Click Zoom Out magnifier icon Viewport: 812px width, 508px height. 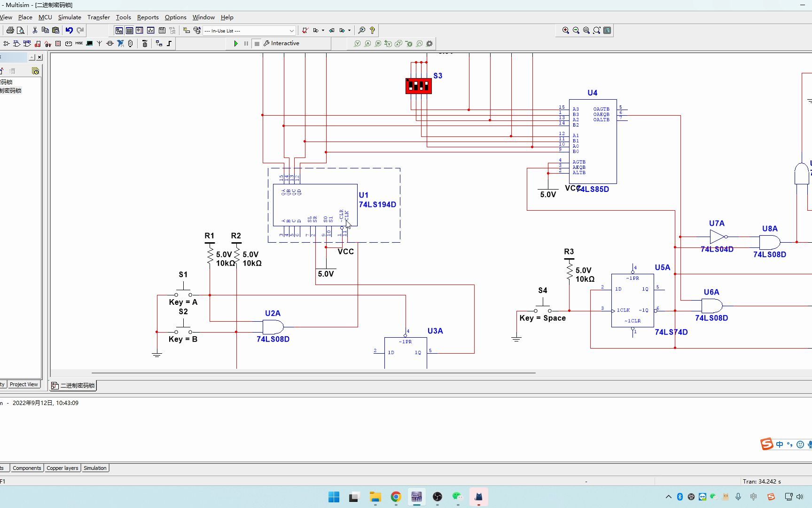pos(576,30)
